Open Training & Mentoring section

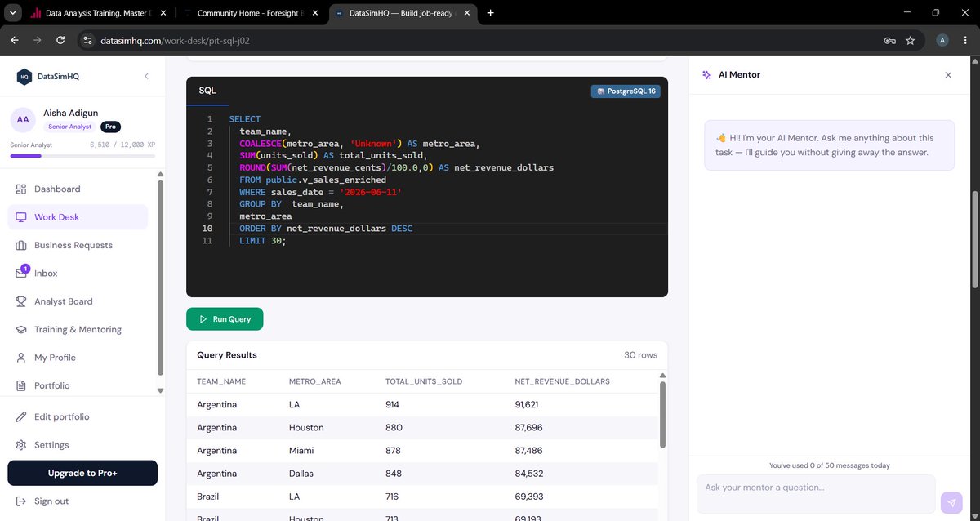coord(78,329)
